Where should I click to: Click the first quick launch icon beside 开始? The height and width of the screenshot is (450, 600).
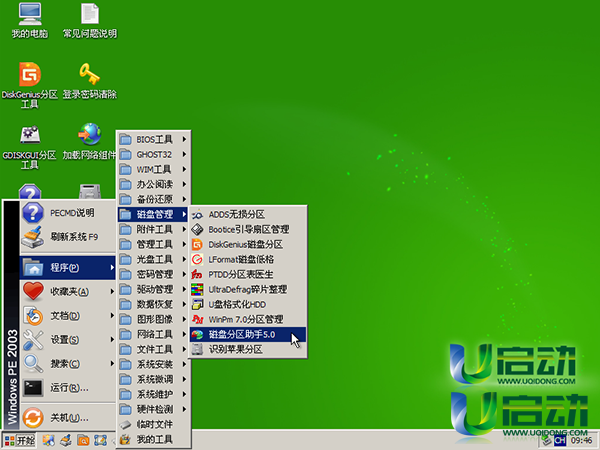(49, 440)
